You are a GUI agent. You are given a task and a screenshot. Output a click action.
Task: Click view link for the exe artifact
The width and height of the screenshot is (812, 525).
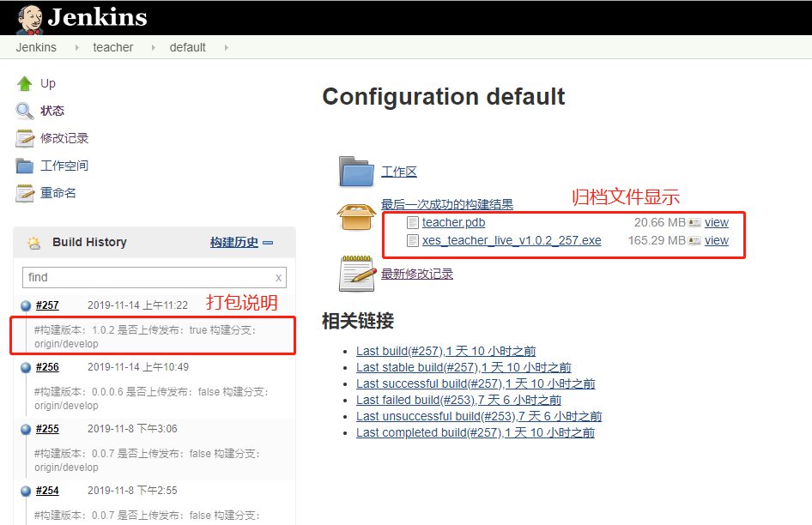click(x=717, y=241)
